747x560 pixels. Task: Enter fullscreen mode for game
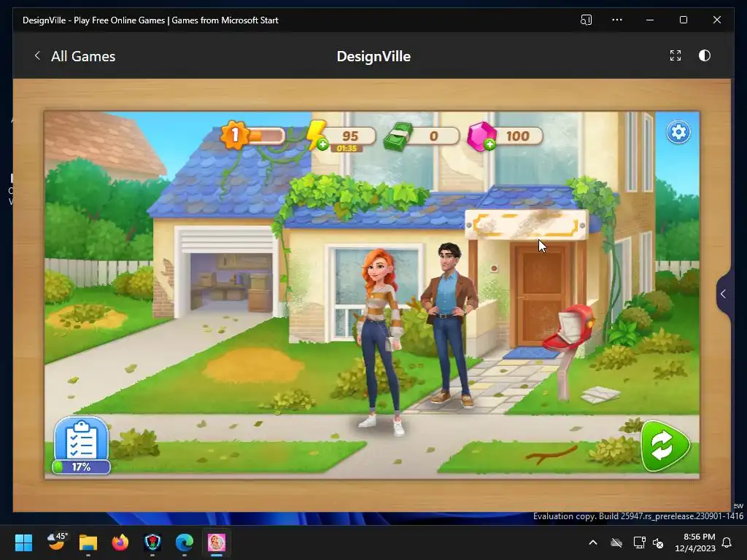click(675, 55)
